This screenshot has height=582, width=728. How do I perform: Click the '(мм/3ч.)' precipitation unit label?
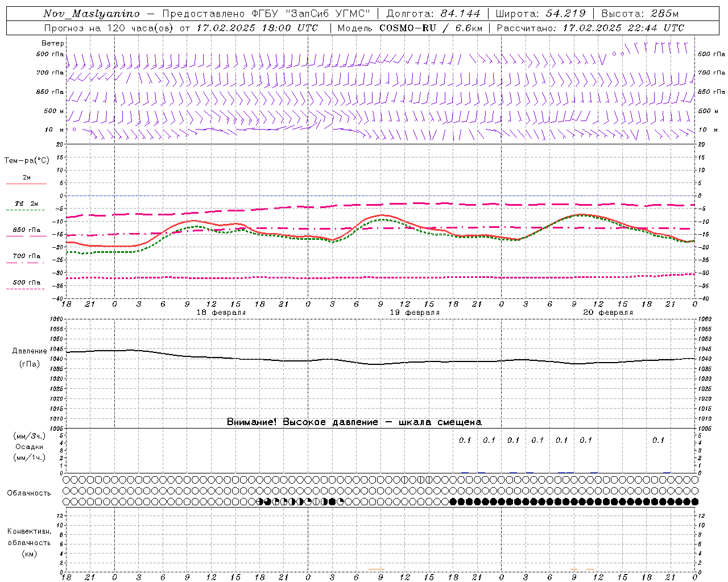[x=30, y=436]
